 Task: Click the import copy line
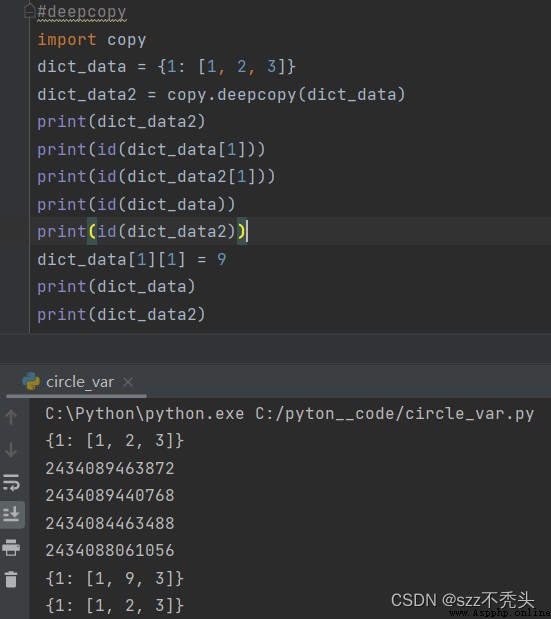click(92, 39)
